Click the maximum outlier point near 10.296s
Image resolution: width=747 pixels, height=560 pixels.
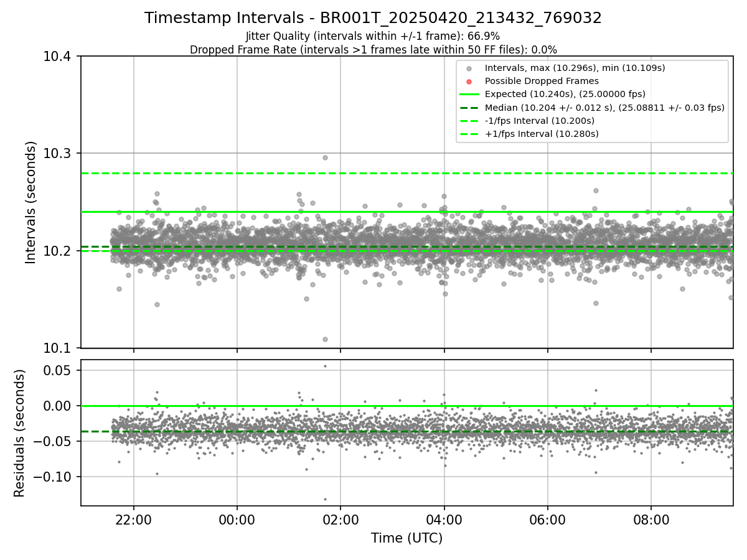tap(325, 157)
